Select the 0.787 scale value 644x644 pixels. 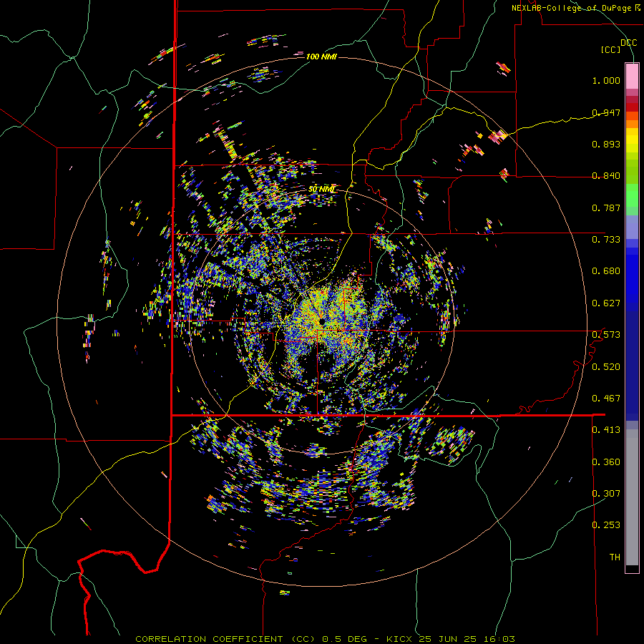pos(606,208)
